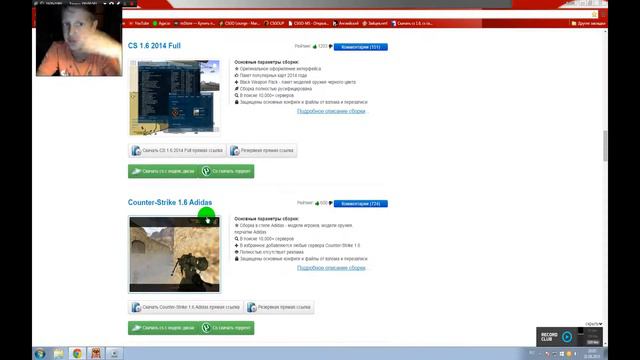Open comments button for CS 1.6 2014 Full
This screenshot has height=360, width=640.
coord(361,47)
